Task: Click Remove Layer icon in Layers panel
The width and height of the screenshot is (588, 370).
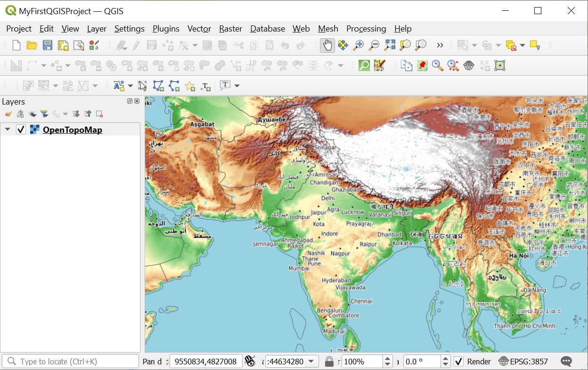Action: coord(99,114)
